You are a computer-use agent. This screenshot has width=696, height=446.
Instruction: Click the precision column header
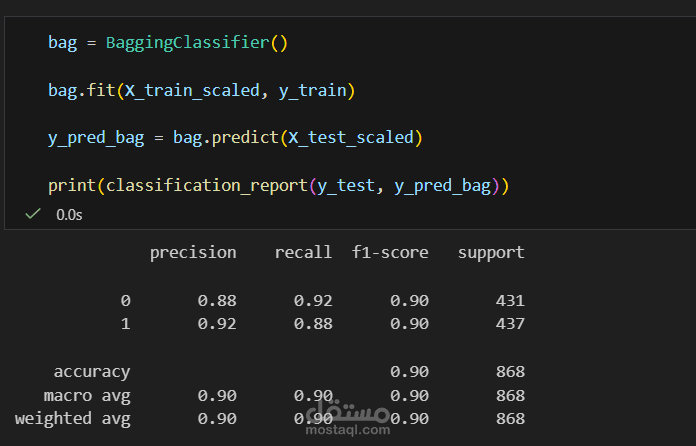[193, 252]
